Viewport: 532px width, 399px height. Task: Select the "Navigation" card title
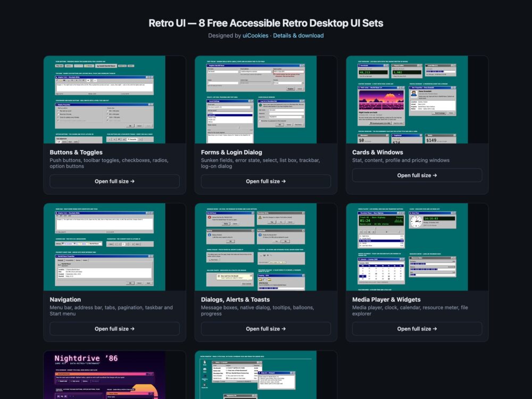pyautogui.click(x=65, y=300)
